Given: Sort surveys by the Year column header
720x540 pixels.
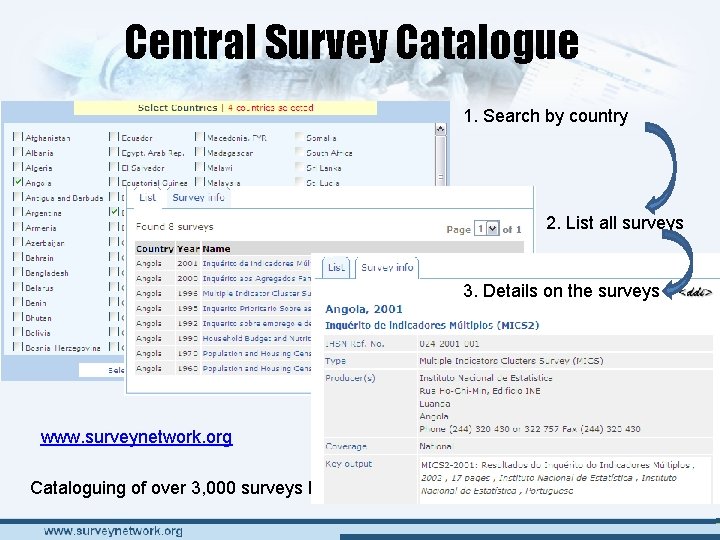Looking at the screenshot, I should (188, 249).
